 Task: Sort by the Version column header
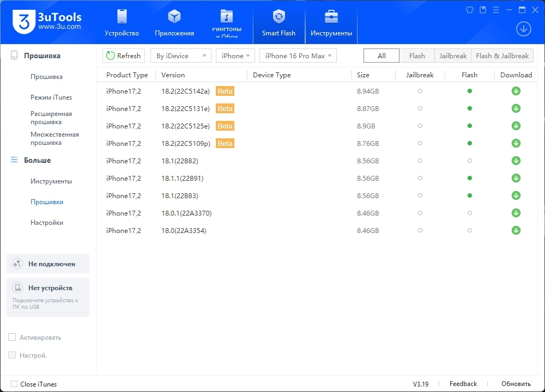[x=173, y=75]
